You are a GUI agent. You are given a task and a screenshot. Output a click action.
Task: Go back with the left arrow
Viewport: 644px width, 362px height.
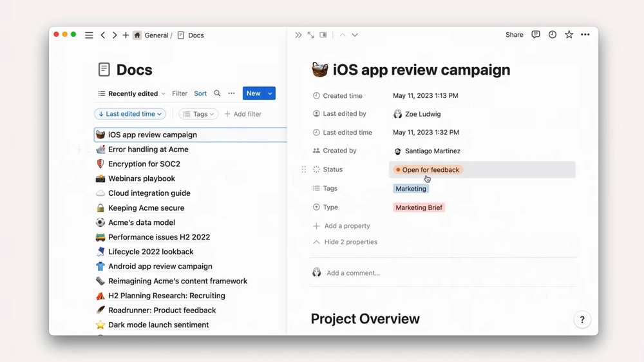click(102, 35)
